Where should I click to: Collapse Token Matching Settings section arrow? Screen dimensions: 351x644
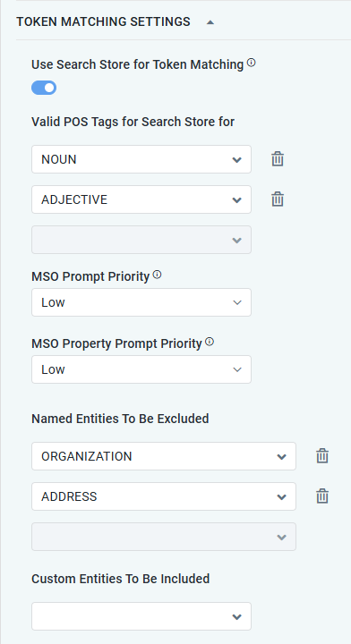210,22
